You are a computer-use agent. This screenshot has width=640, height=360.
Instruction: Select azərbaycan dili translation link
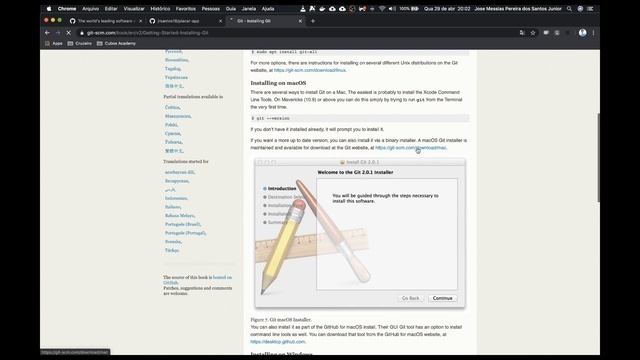[x=180, y=172]
